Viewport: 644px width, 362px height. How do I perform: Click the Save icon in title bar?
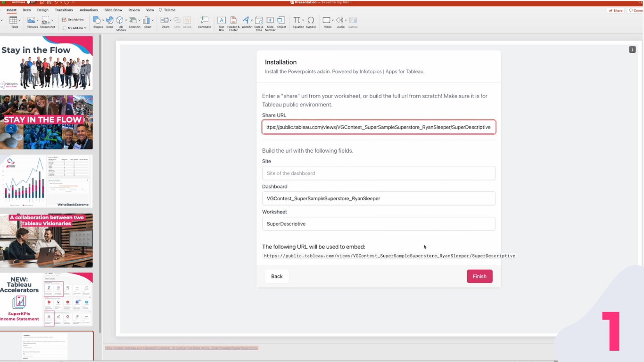[50, 2]
